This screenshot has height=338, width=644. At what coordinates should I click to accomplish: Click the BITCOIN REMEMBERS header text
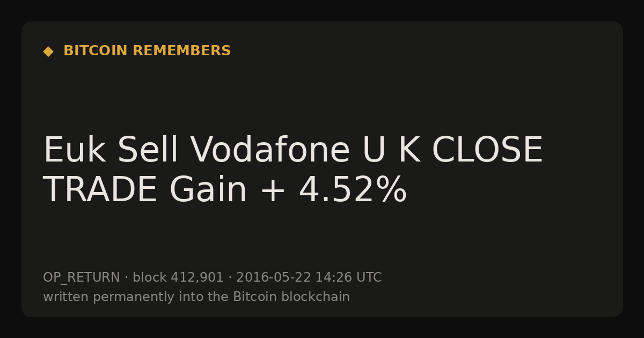coord(147,51)
